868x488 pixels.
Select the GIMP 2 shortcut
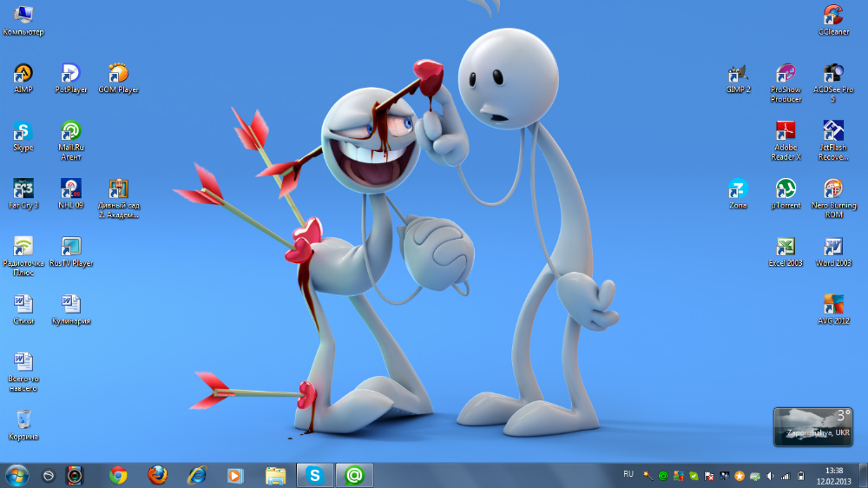tap(739, 78)
